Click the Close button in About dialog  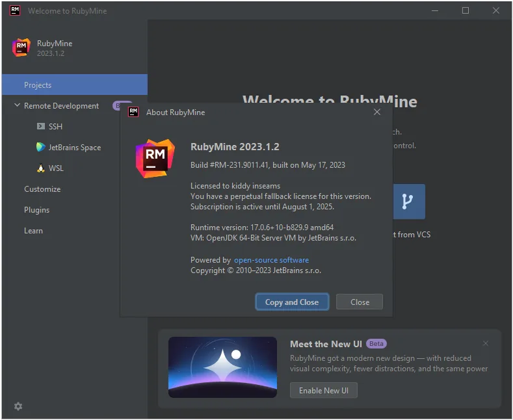[x=360, y=302]
